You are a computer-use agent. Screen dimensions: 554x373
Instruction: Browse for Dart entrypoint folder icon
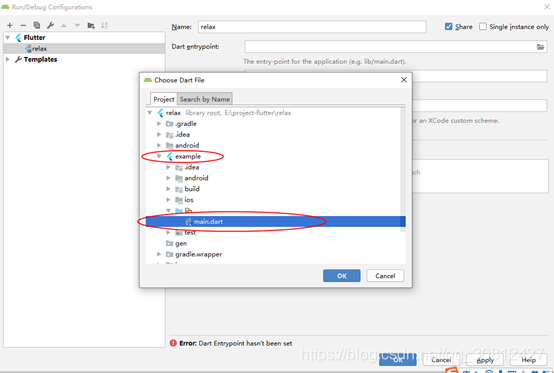click(x=540, y=47)
